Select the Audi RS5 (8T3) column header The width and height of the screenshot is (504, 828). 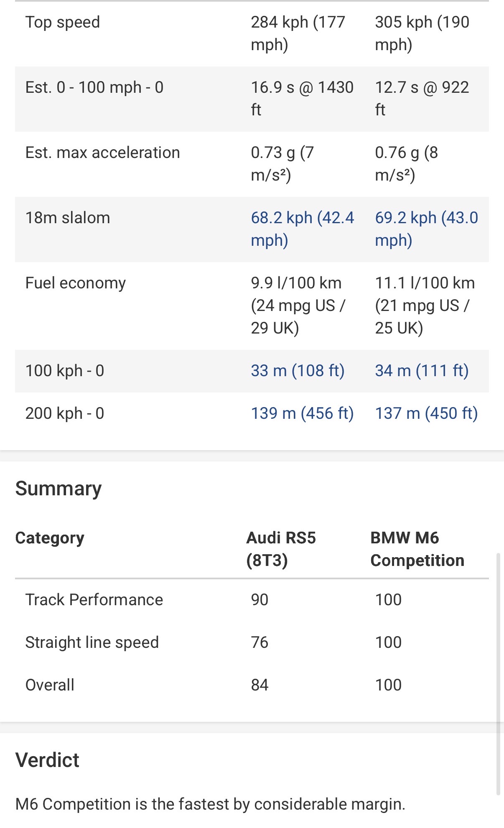(x=281, y=549)
